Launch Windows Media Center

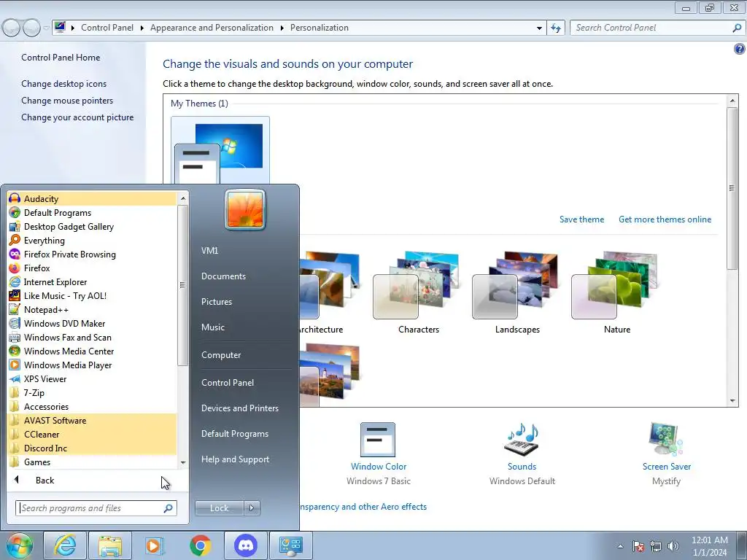(92, 351)
